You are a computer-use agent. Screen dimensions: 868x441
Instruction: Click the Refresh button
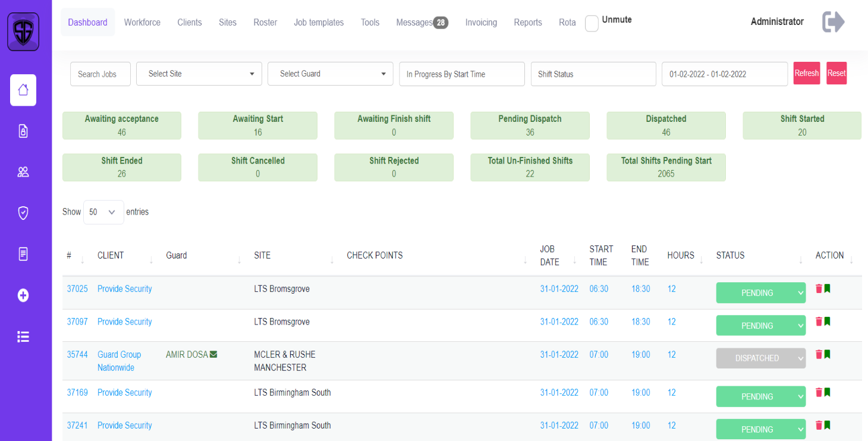[807, 73]
